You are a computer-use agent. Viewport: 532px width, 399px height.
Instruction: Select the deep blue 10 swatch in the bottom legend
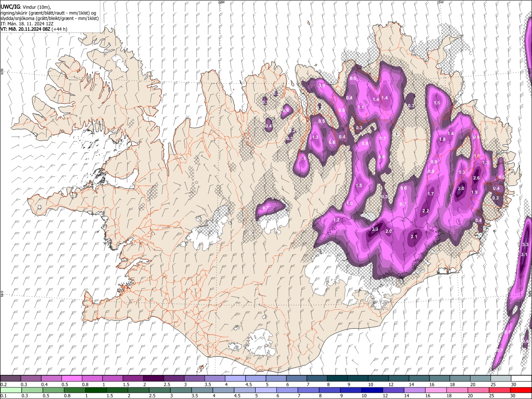372,390
